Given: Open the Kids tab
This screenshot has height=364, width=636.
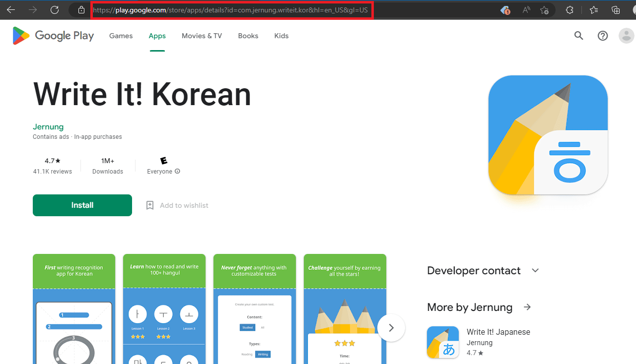Looking at the screenshot, I should [x=282, y=36].
